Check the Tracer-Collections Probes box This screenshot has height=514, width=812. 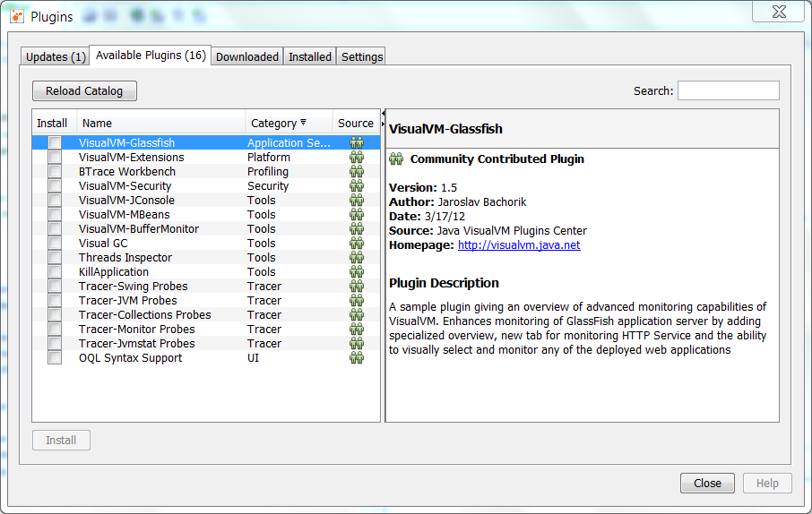(x=55, y=314)
